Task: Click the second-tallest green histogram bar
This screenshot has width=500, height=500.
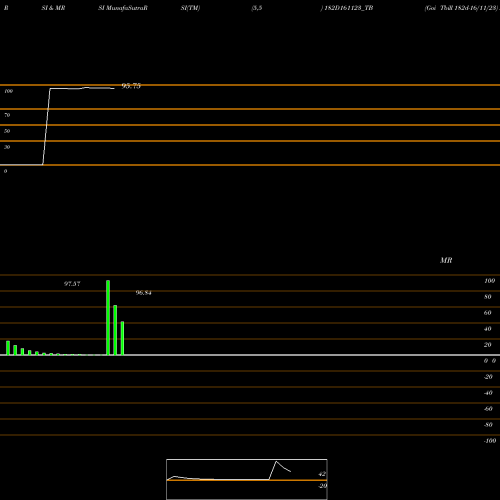Action: (115, 330)
